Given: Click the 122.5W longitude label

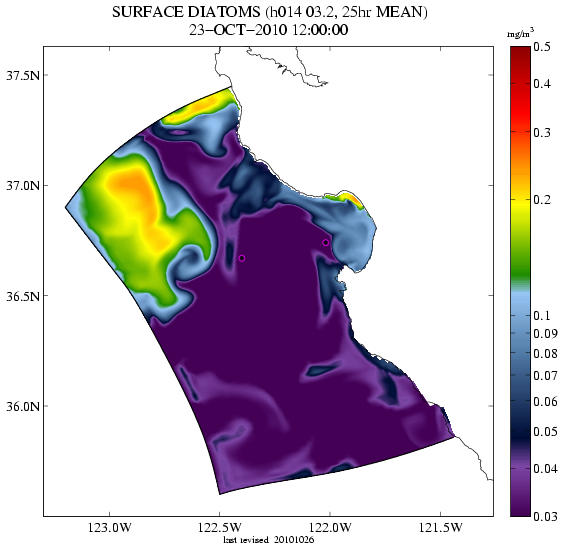Looking at the screenshot, I should [220, 528].
